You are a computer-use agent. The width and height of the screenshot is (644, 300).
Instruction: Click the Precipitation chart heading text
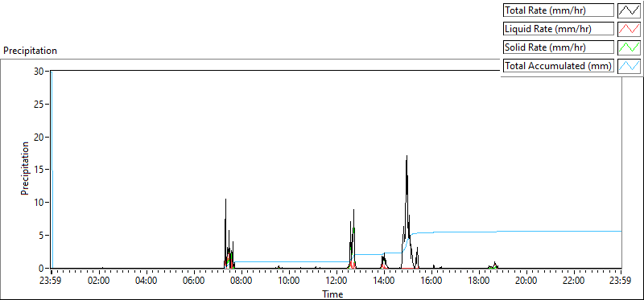tap(30, 51)
